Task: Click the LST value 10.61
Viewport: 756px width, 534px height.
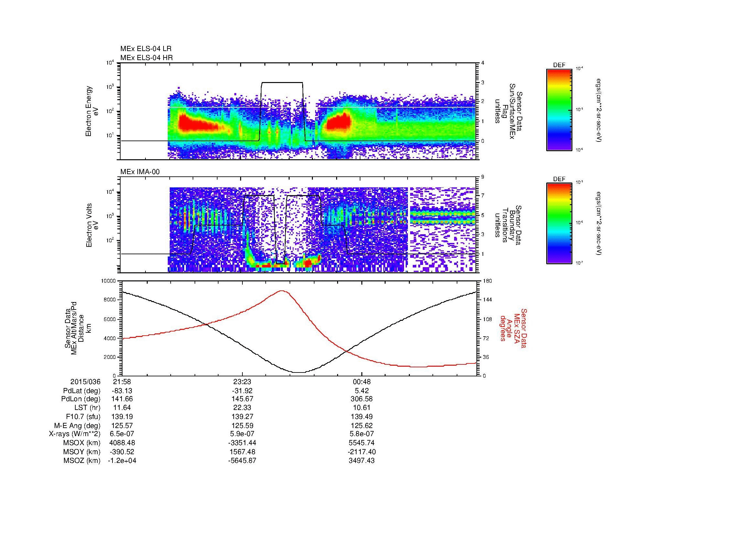Action: pyautogui.click(x=362, y=408)
